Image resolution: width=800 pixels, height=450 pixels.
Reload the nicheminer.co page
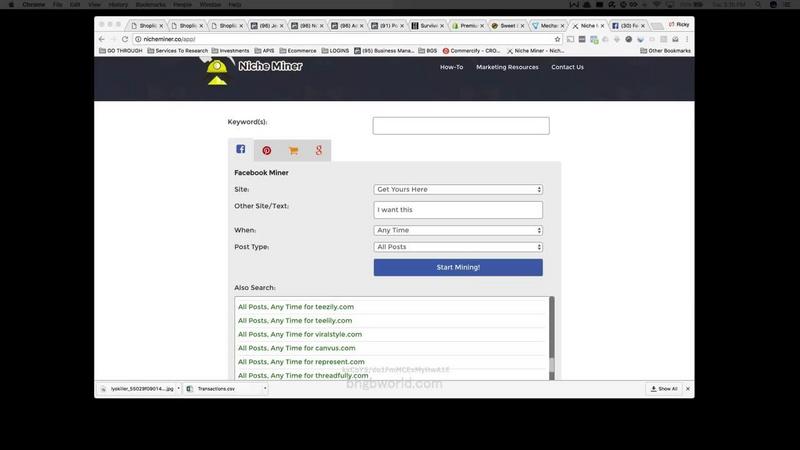point(124,39)
